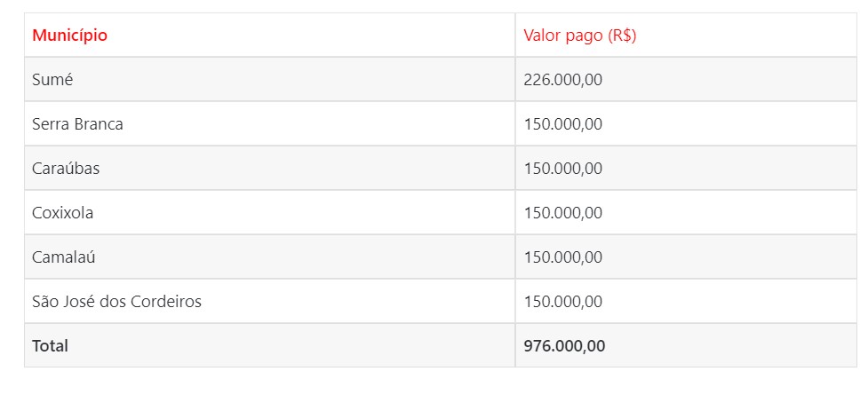Select the Caraúbas cell
This screenshot has width=868, height=395.
tap(269, 168)
